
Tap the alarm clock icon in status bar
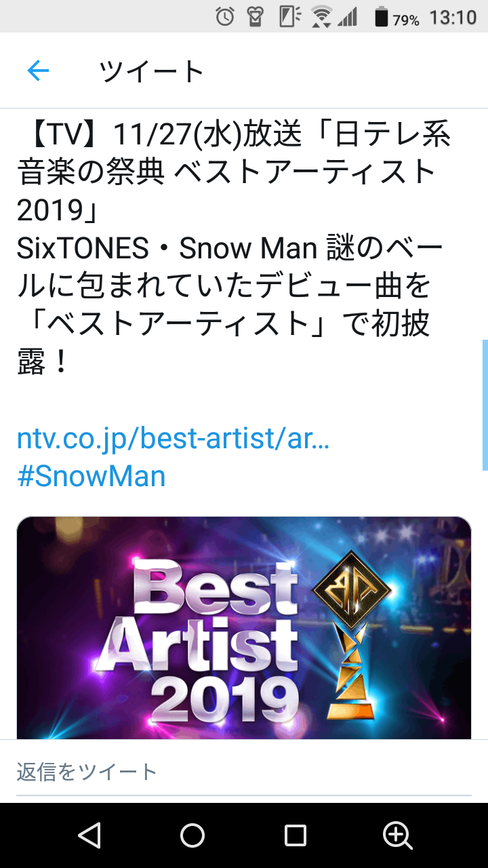point(225,16)
